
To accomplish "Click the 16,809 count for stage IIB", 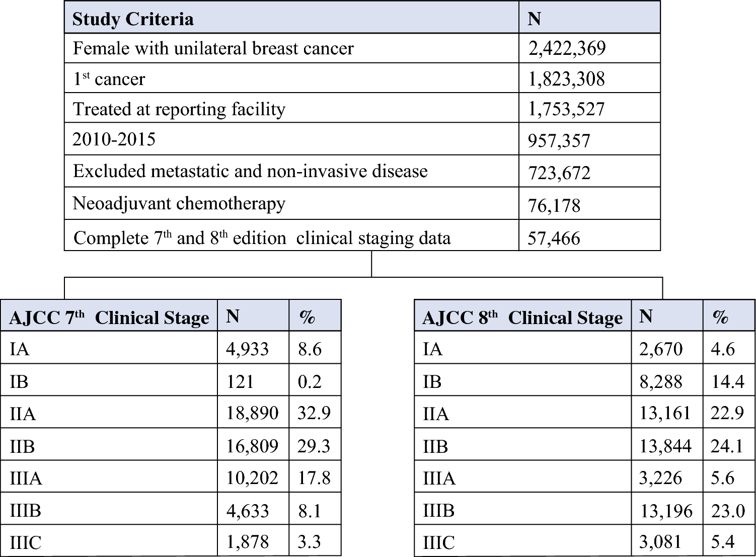I will tap(252, 446).
